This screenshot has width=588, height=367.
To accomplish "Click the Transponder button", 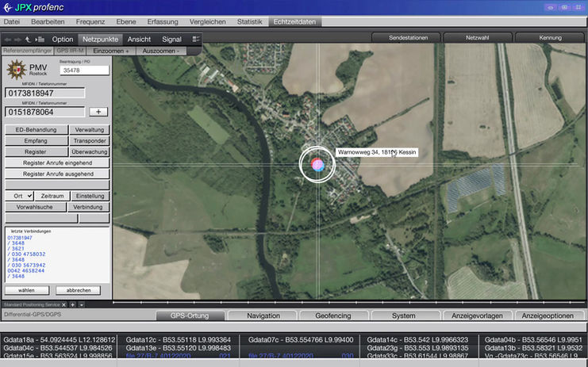I will point(90,141).
